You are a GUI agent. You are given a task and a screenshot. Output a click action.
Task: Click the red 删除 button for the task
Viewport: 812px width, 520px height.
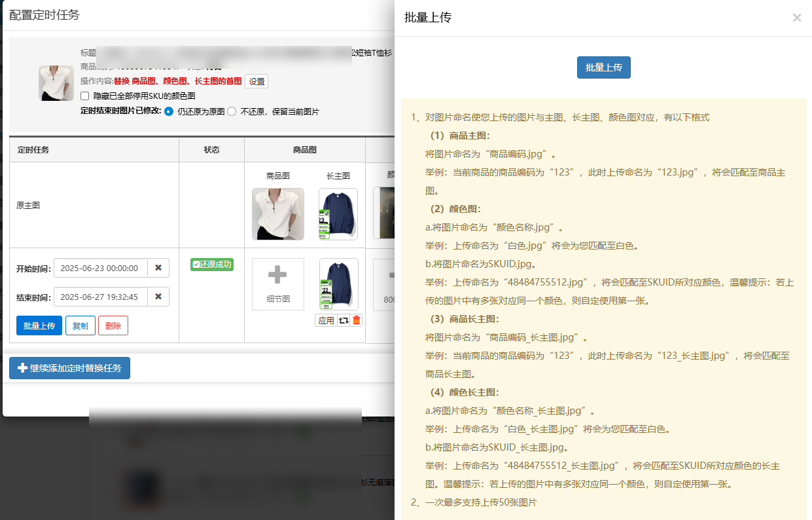(113, 325)
